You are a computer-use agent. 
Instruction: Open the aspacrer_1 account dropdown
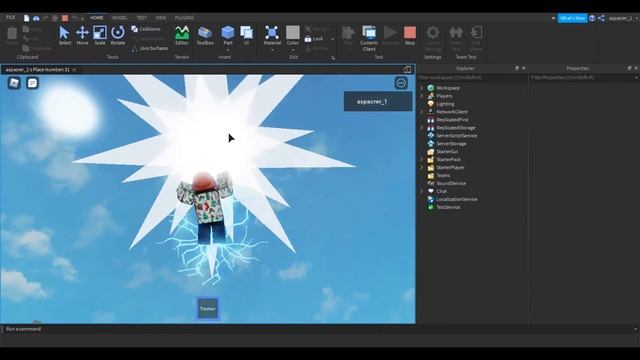[x=622, y=18]
